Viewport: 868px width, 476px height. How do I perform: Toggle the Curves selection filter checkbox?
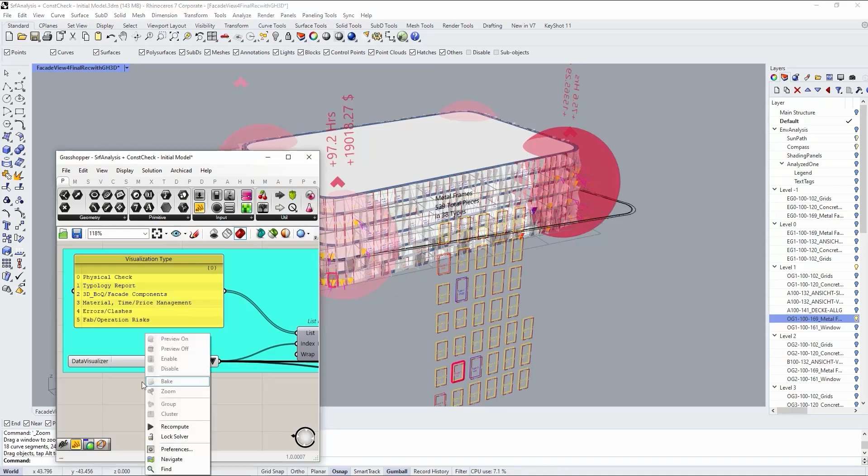pyautogui.click(x=53, y=52)
